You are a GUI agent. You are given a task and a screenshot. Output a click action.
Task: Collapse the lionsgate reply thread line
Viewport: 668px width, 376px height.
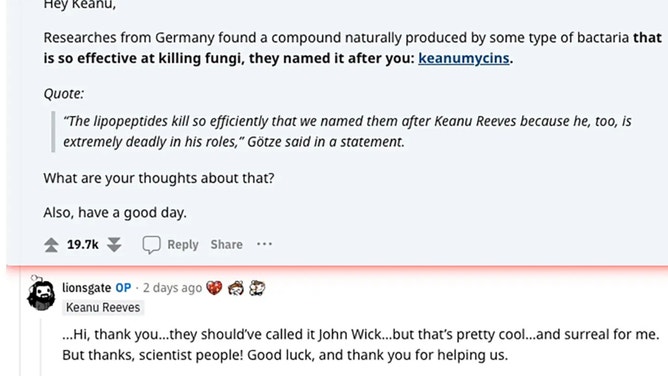[41, 347]
